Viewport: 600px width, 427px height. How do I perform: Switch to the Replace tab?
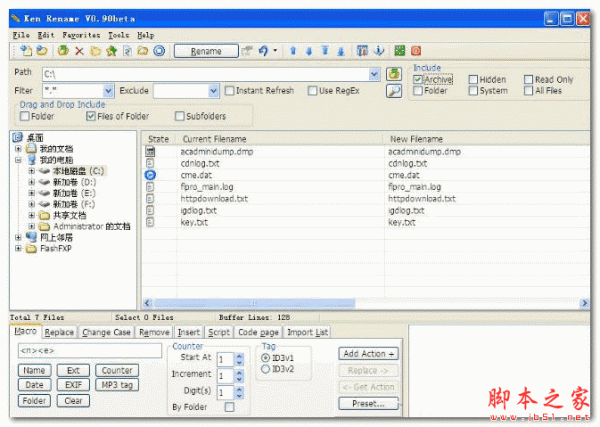pos(59,332)
